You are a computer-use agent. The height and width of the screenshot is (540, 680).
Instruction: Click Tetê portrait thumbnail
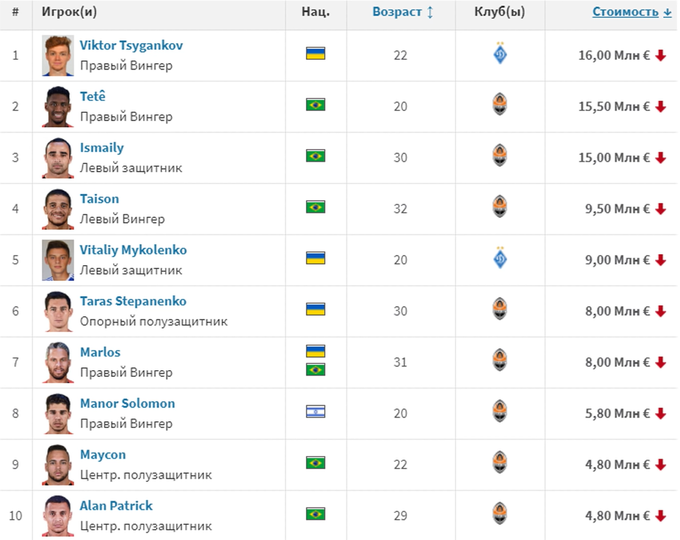(x=57, y=106)
